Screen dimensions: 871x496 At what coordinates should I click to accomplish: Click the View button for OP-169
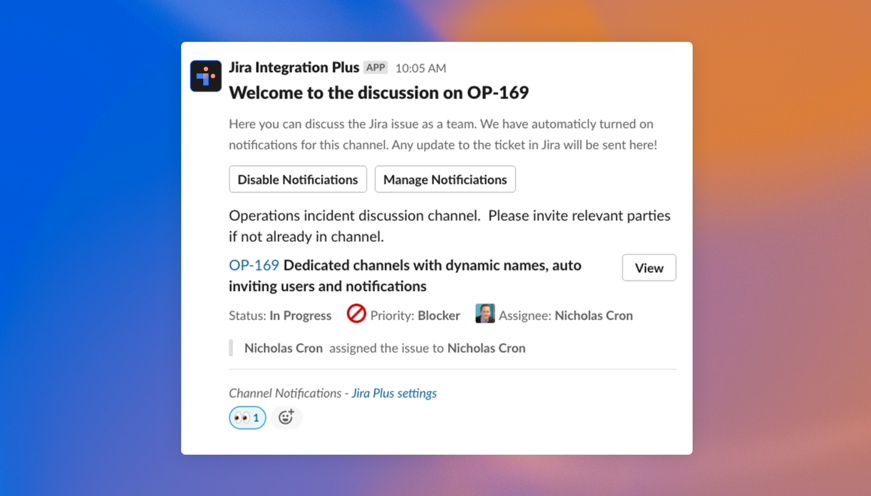tap(649, 268)
